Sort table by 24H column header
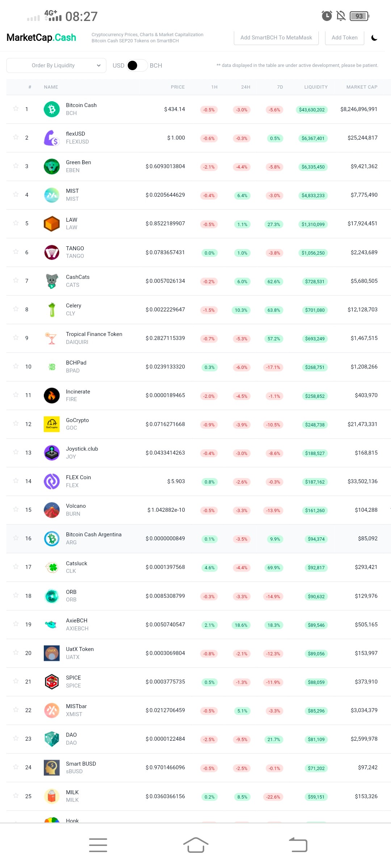The image size is (391, 868). pyautogui.click(x=245, y=87)
